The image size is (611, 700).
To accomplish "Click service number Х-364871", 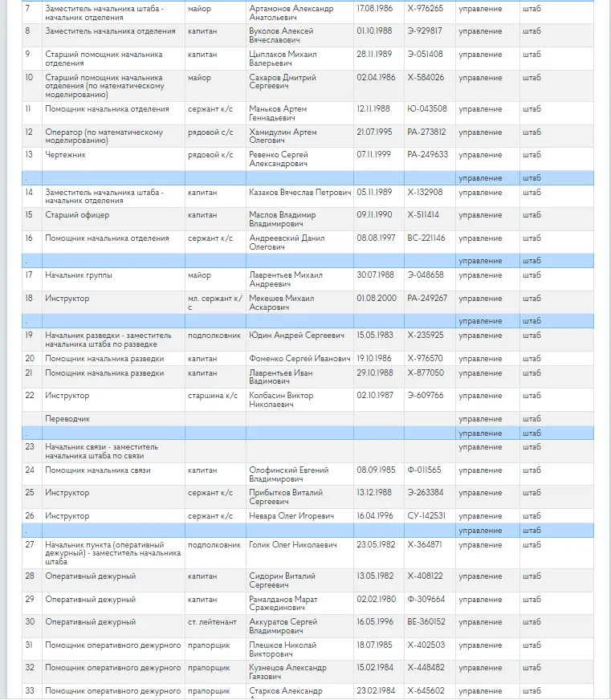I will click(424, 544).
